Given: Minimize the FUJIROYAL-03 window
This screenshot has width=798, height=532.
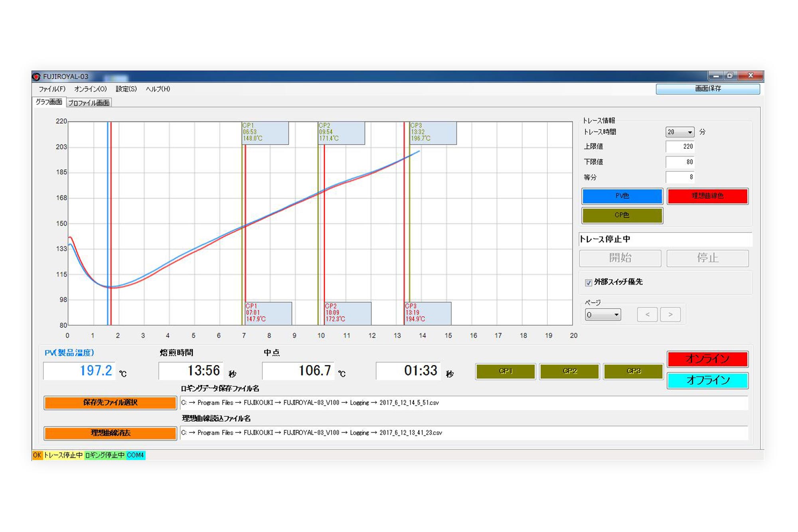Looking at the screenshot, I should (716, 76).
